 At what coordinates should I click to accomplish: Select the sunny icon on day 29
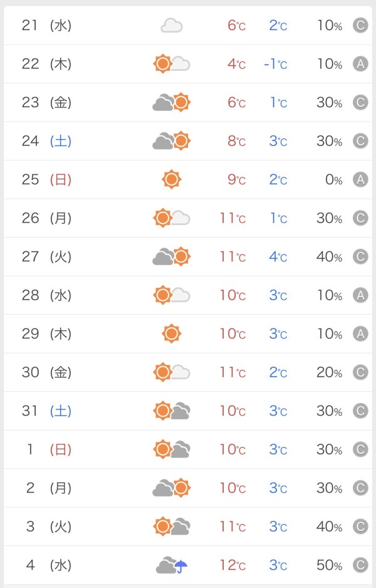pos(171,333)
